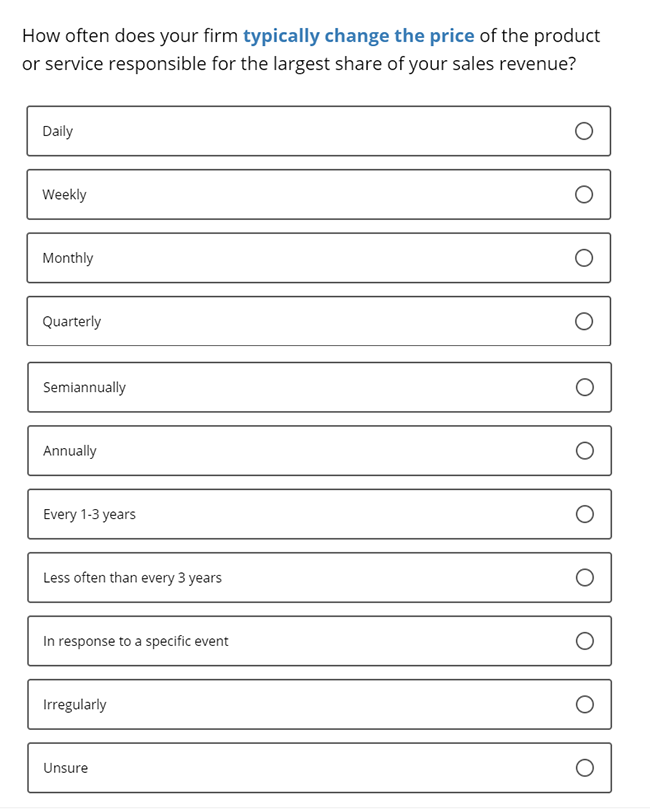Click the Quarterly answer label text
The height and width of the screenshot is (809, 650).
tap(72, 322)
